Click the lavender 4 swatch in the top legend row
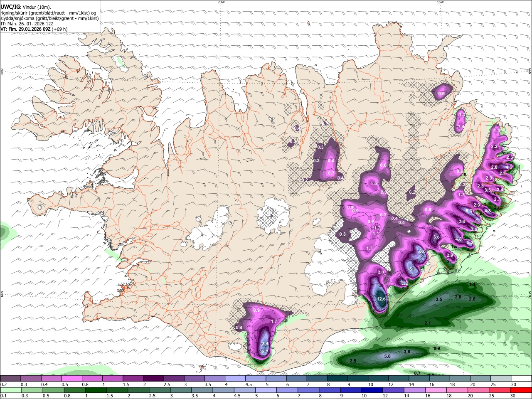 (x=235, y=379)
